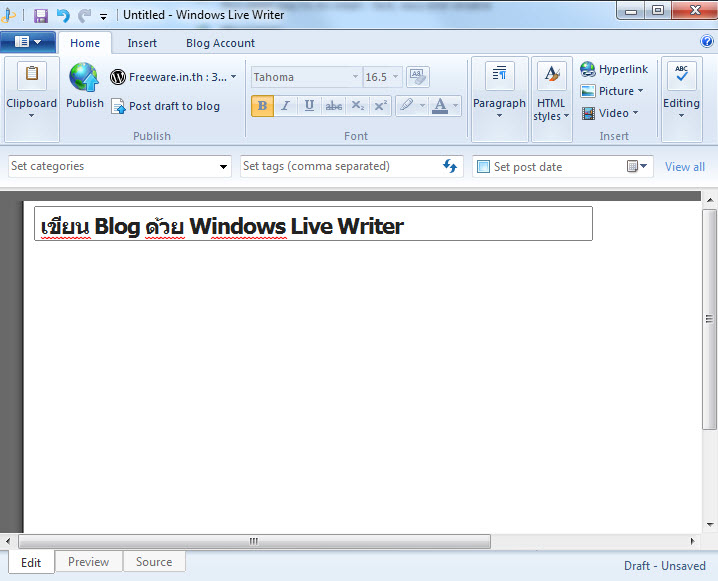Click the refresh tags icon

click(450, 167)
